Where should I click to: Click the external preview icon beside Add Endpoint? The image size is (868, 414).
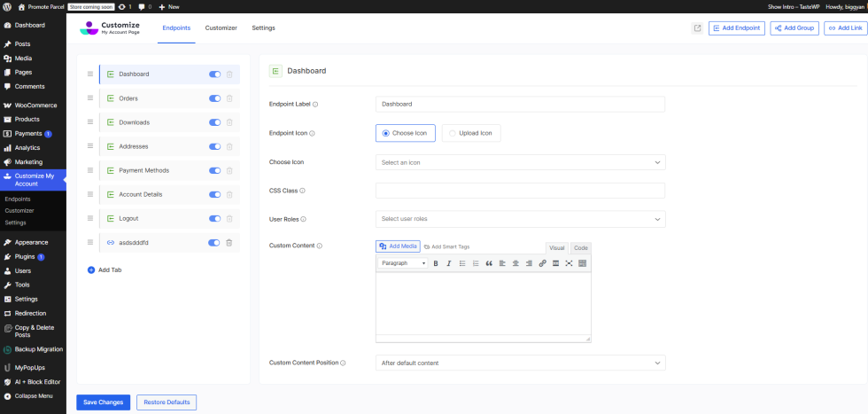pos(697,28)
